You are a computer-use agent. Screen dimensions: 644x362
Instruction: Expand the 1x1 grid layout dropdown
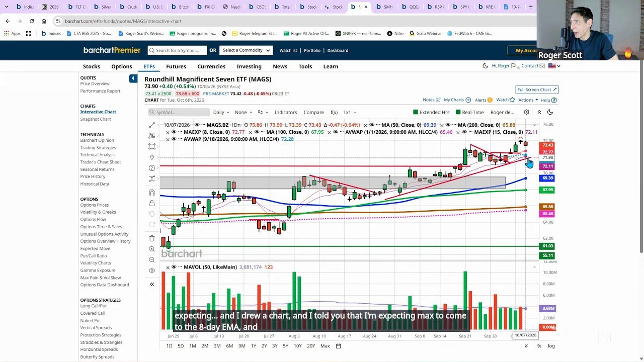tap(350, 112)
